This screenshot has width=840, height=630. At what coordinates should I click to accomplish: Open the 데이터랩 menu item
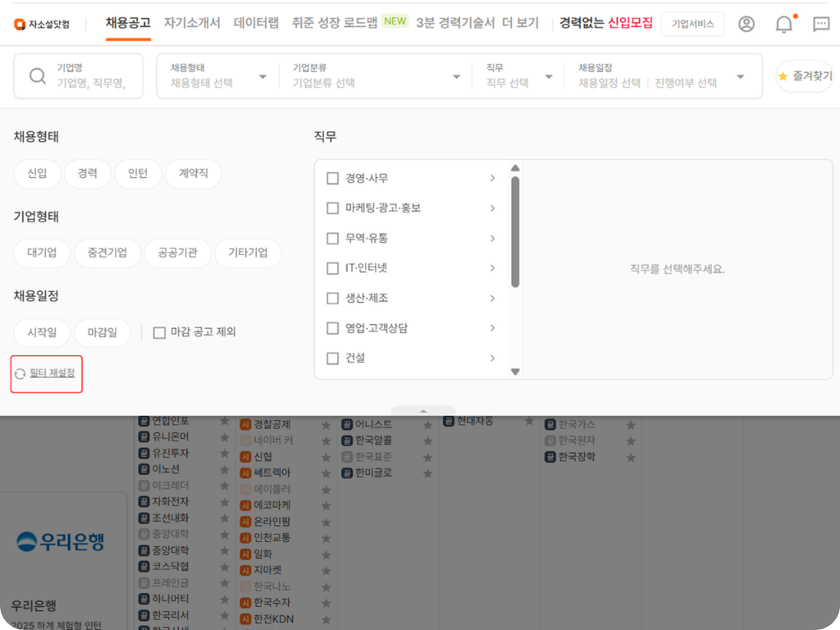(x=257, y=24)
